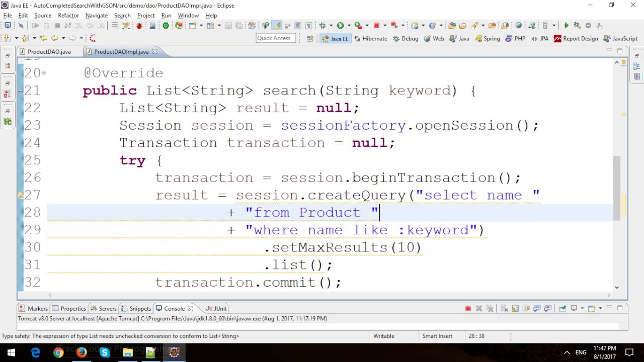
Task: Click the red stop square toolbar icon
Action: (x=376, y=25)
